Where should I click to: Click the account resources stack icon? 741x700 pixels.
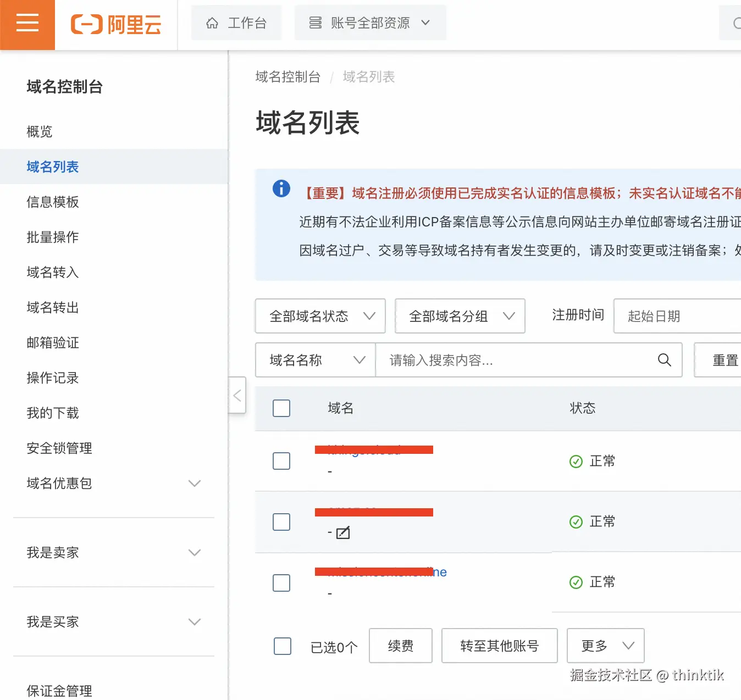[316, 23]
